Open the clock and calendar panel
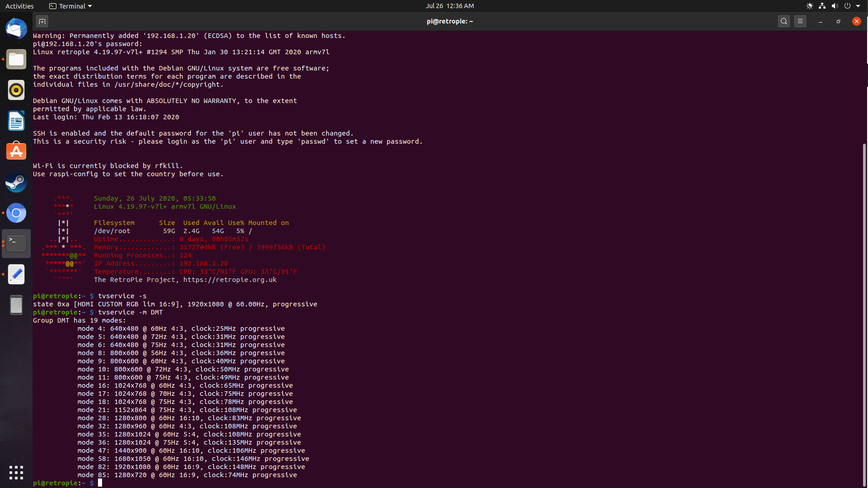Screen dimensions: 868x488 pyautogui.click(x=450, y=6)
